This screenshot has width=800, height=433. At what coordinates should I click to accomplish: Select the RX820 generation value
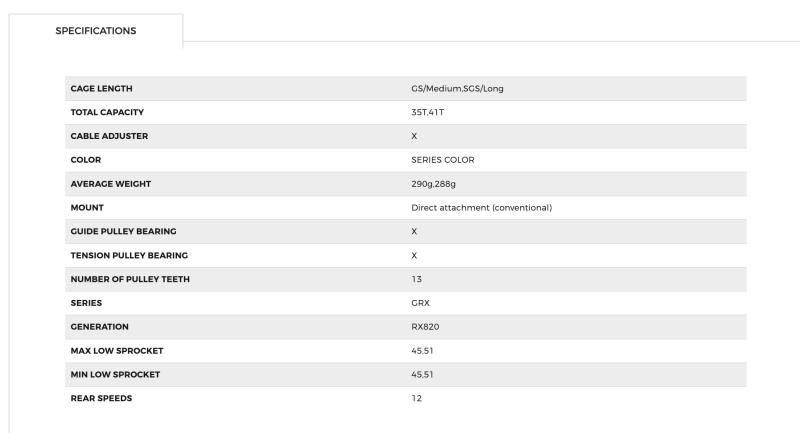424,327
